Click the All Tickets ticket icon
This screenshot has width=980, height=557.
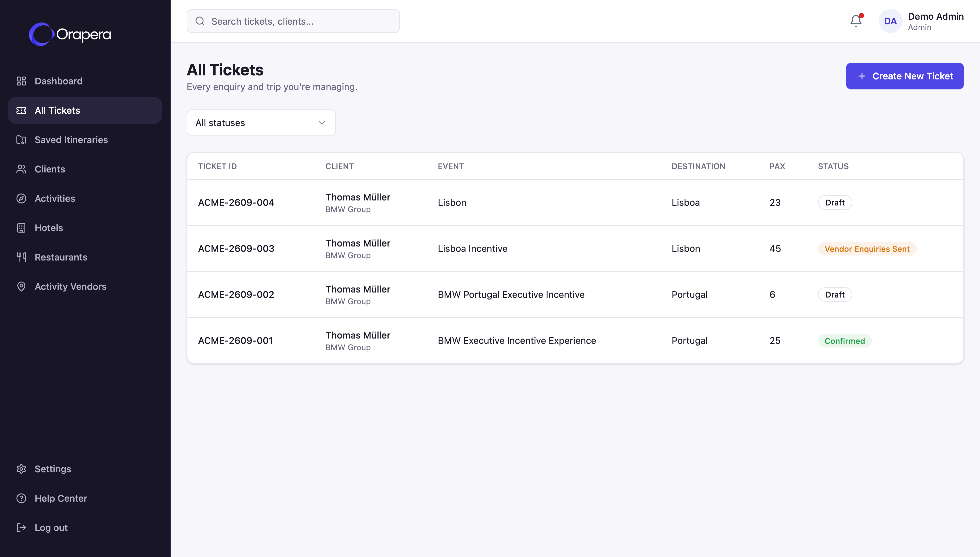[x=21, y=110]
